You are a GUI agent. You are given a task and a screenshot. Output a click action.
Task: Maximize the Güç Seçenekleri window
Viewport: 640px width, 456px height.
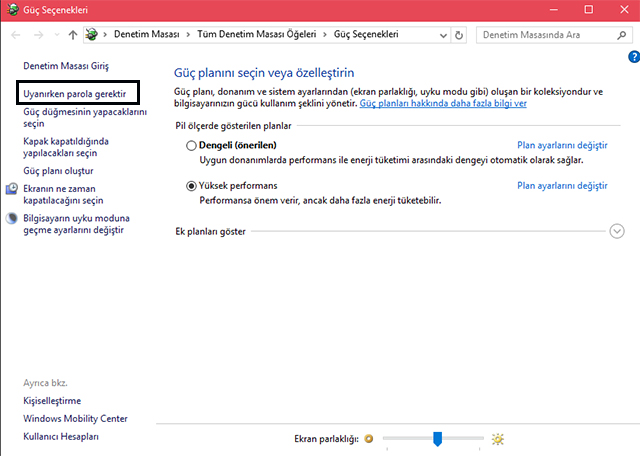(x=589, y=10)
